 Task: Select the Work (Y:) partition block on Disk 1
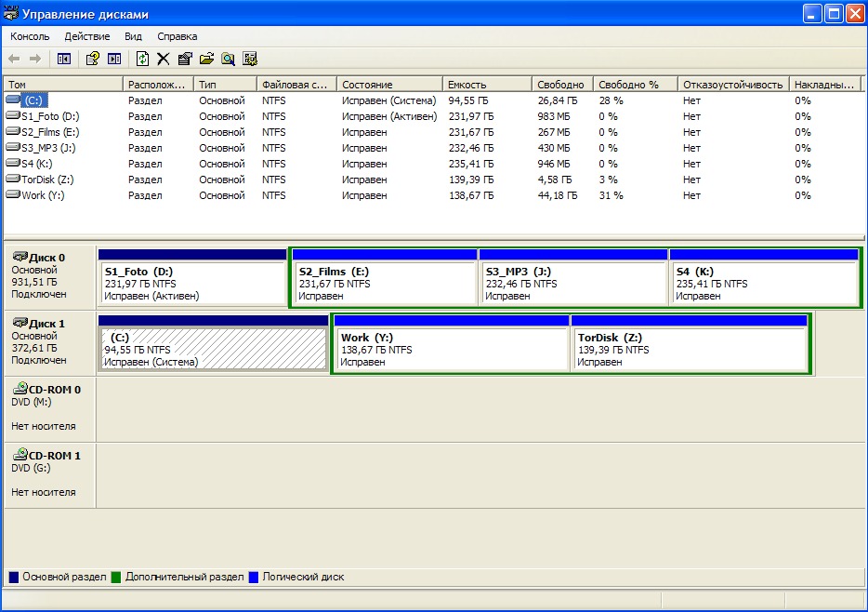451,349
